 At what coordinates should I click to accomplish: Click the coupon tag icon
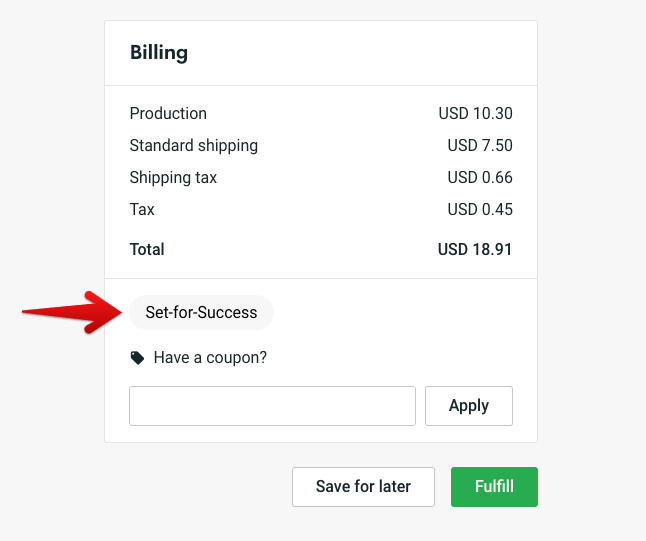[137, 358]
